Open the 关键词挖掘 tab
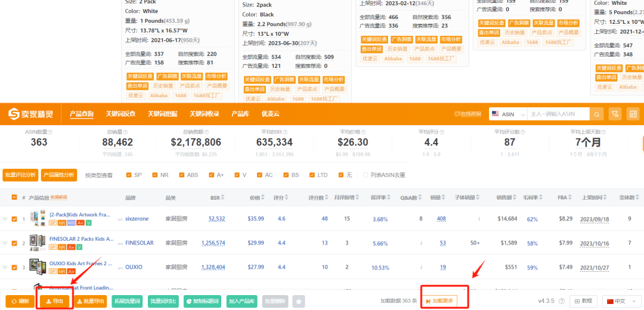The image size is (644, 310). pyautogui.click(x=163, y=114)
